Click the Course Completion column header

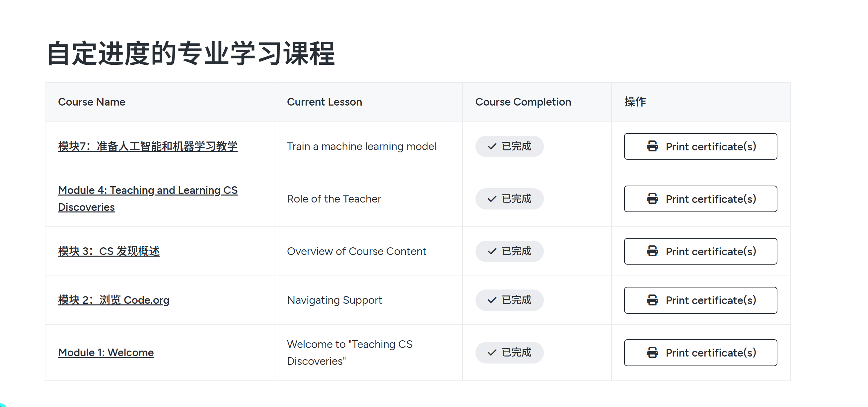(x=523, y=102)
